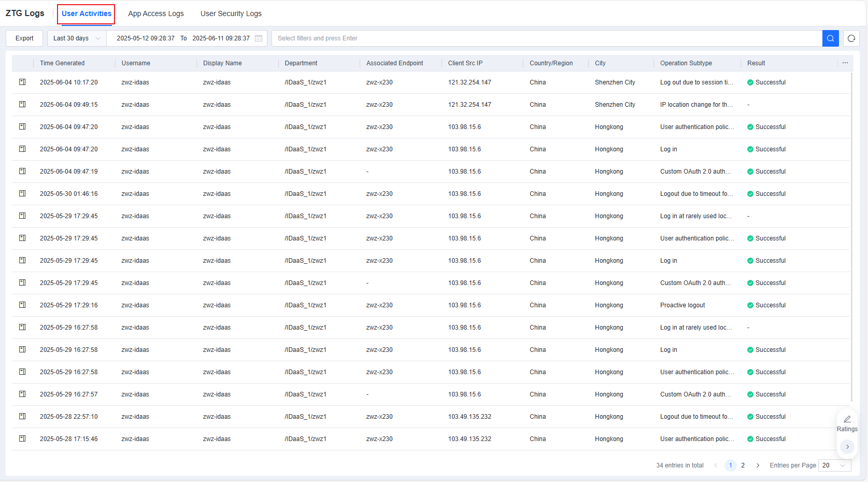Click Successful status in the 2025-05-29 17:29:16 row
Image resolution: width=868 pixels, height=482 pixels.
pyautogui.click(x=766, y=305)
